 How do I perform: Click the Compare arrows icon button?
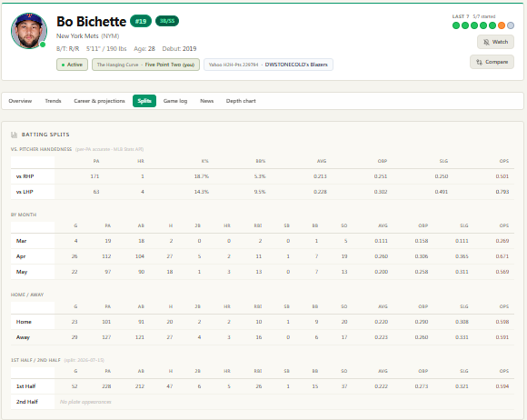tap(492, 62)
